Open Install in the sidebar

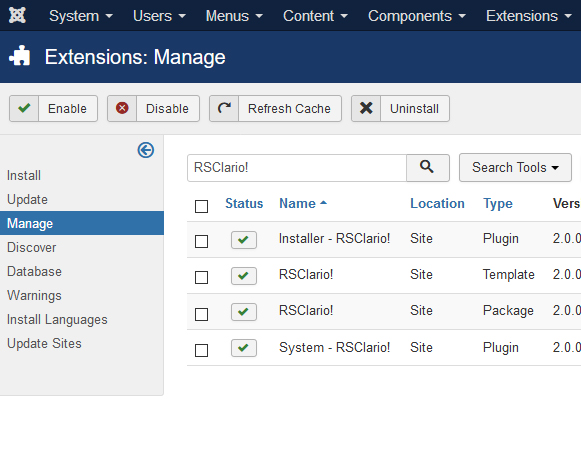coord(24,175)
